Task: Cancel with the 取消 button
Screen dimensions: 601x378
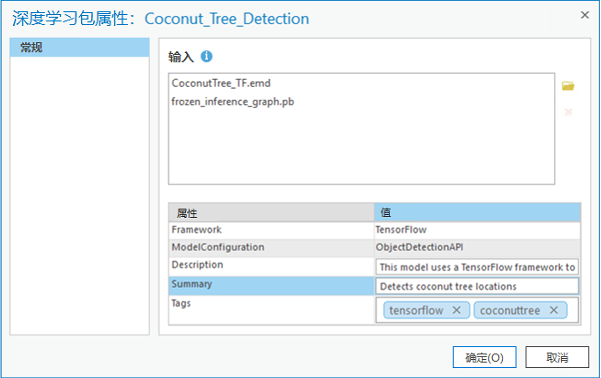Action: coord(557,357)
